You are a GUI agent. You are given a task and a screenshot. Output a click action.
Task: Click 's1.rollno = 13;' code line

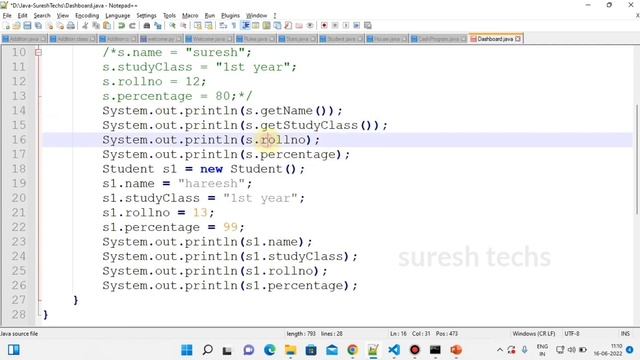(x=158, y=213)
